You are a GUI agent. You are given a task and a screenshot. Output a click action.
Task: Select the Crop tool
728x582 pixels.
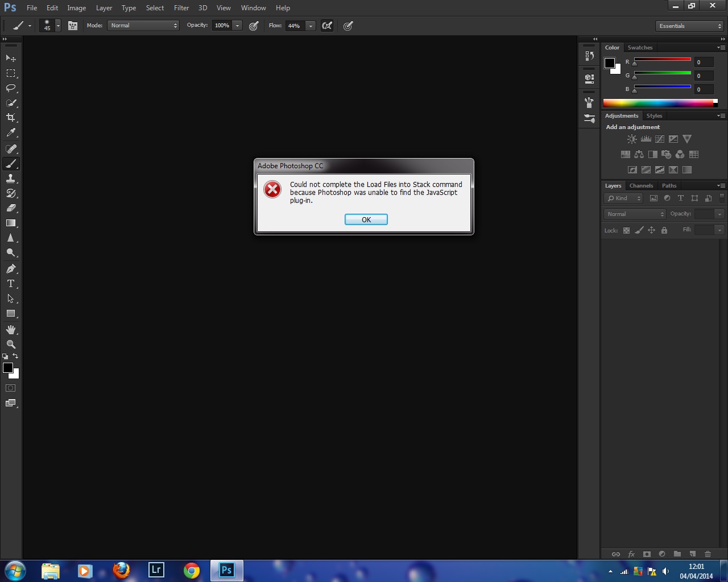click(x=11, y=118)
